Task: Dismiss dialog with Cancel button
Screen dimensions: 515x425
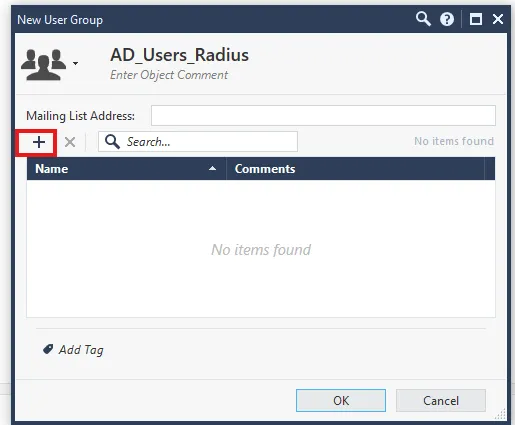Action: click(x=441, y=400)
